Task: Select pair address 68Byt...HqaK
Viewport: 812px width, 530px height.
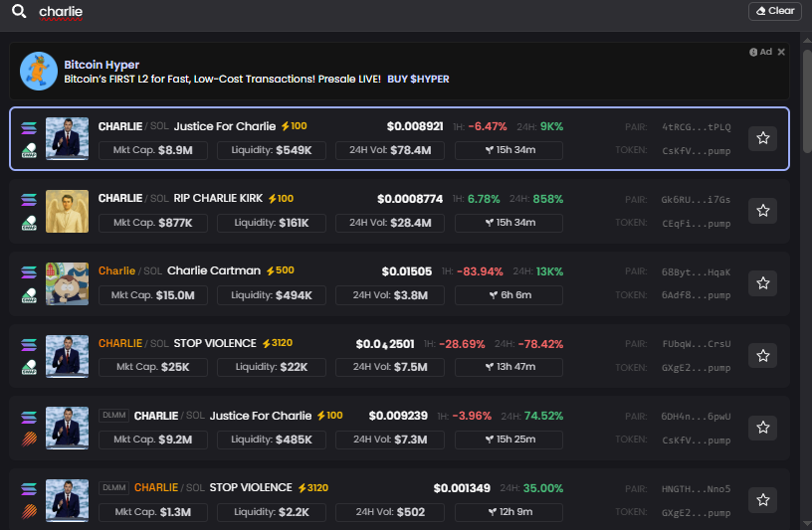Action: (696, 272)
